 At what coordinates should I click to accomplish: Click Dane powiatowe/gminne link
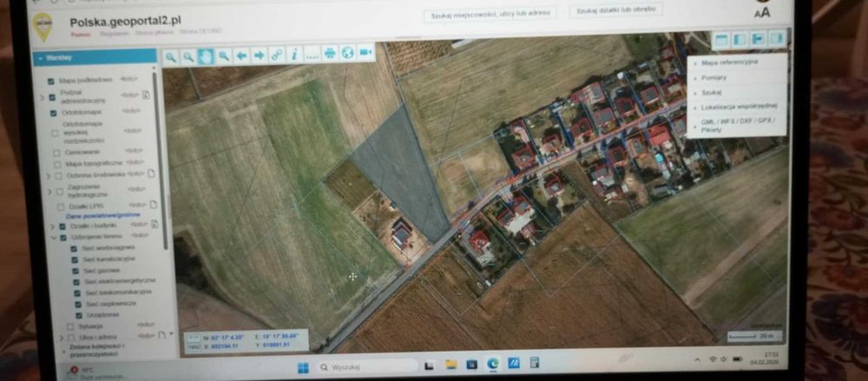pyautogui.click(x=103, y=215)
